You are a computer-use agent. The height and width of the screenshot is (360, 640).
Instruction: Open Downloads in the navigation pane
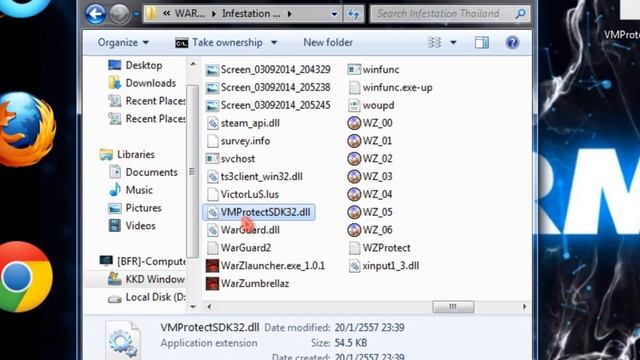(142, 83)
